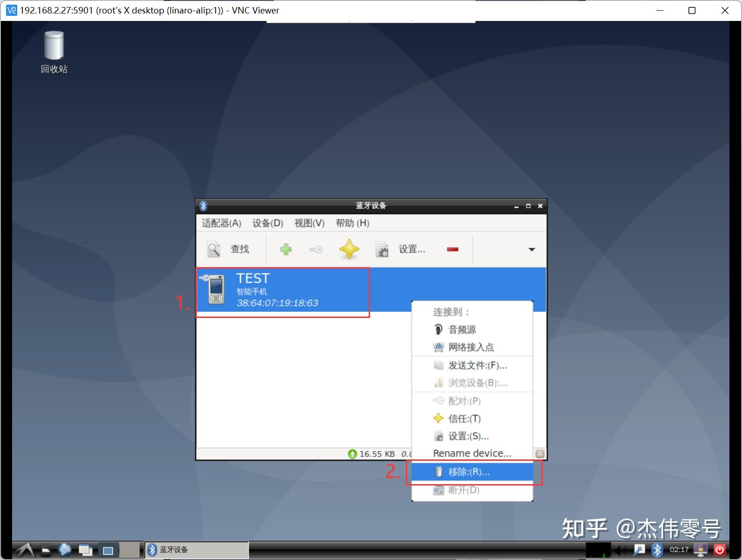Screen dimensions: 742x560
Task: Choose 发送文件:(F)... in the context menu
Action: [x=472, y=365]
